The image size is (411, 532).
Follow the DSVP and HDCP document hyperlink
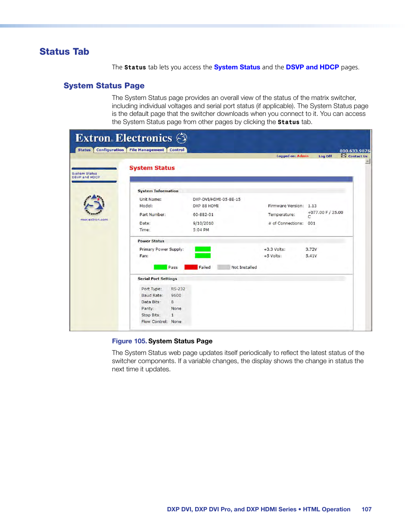pos(312,67)
